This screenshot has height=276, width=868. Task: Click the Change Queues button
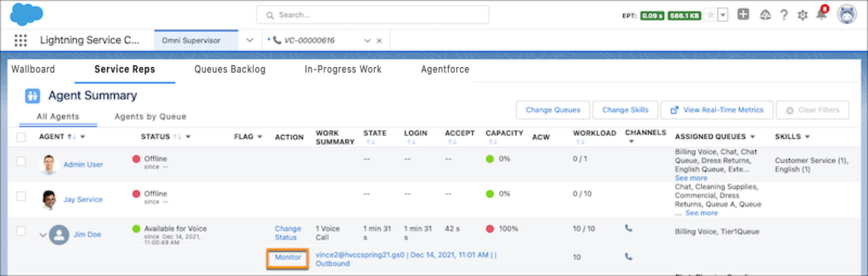point(553,110)
